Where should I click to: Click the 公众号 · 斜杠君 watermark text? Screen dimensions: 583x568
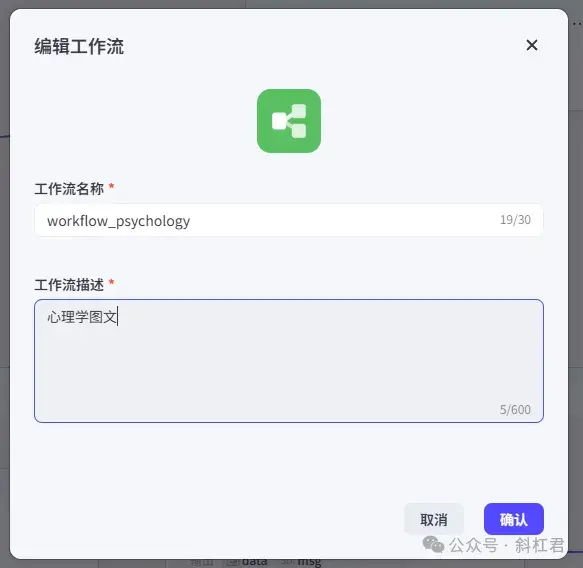(x=506, y=545)
